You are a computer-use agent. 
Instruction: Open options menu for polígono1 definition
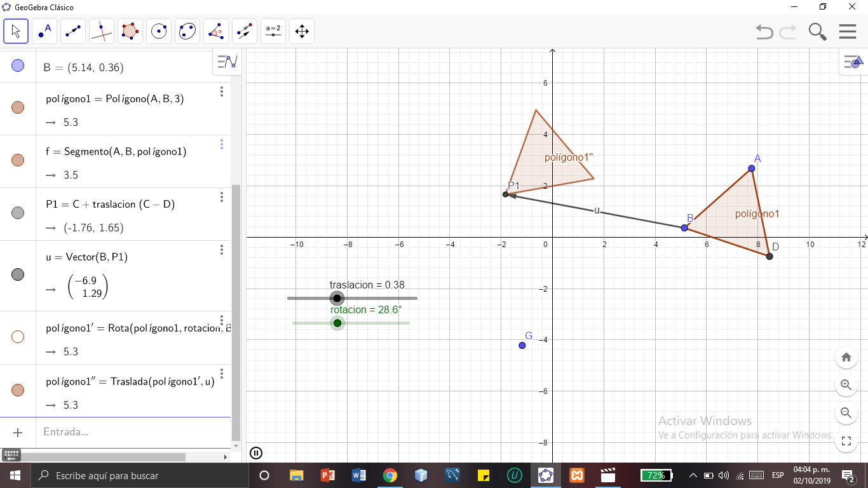pos(221,91)
